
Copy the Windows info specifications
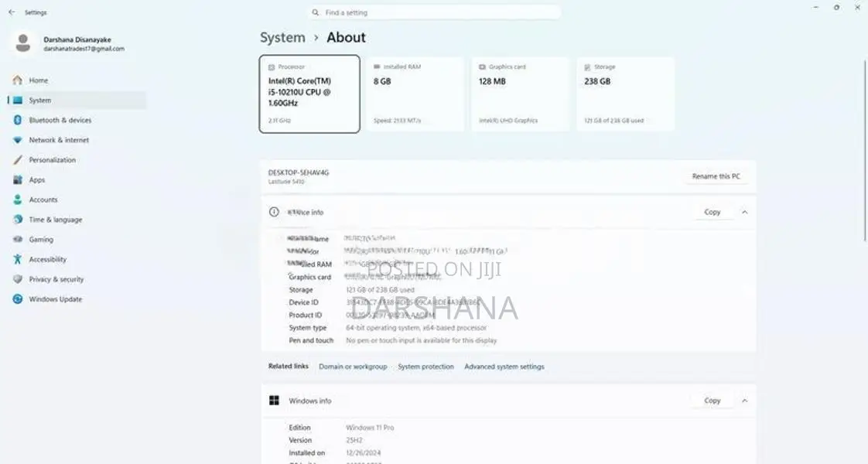(712, 401)
